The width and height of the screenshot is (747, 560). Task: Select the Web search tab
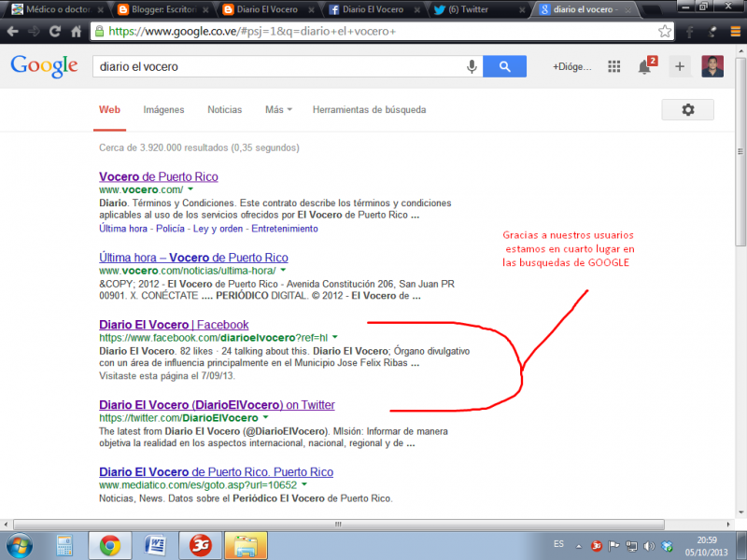pyautogui.click(x=109, y=109)
